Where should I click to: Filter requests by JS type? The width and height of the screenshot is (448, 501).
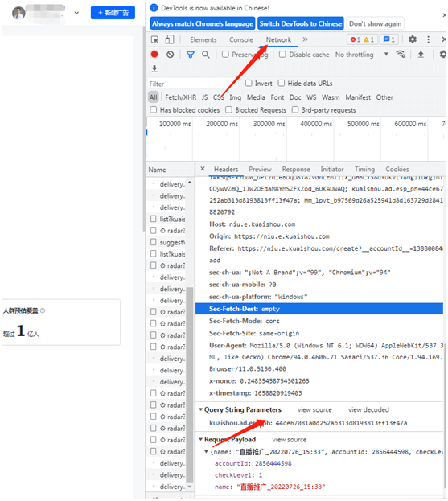coord(204,97)
